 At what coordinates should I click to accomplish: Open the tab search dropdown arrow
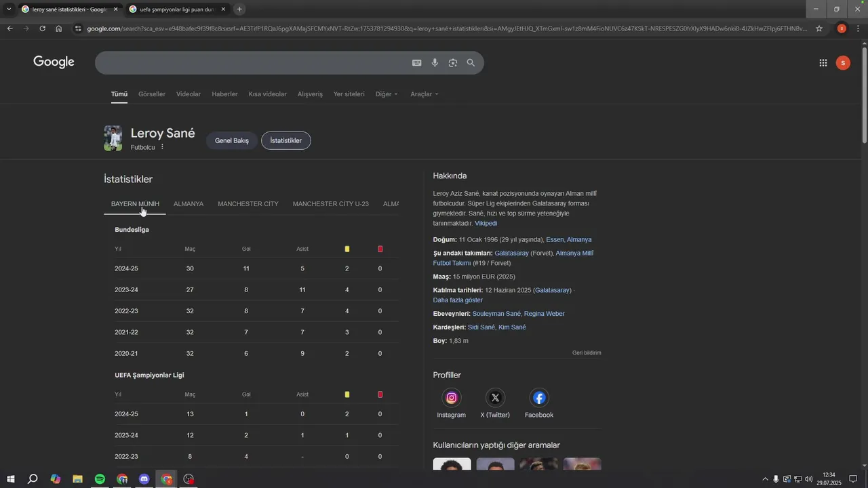9,9
